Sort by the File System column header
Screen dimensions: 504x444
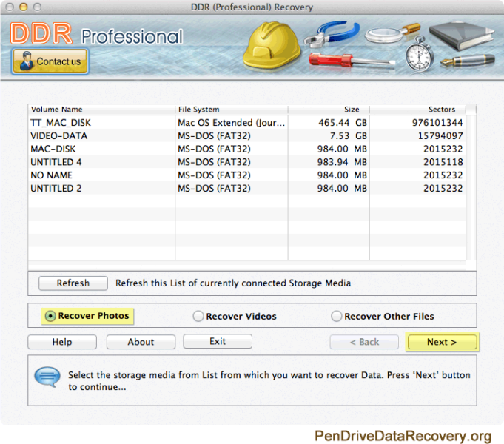click(x=232, y=110)
